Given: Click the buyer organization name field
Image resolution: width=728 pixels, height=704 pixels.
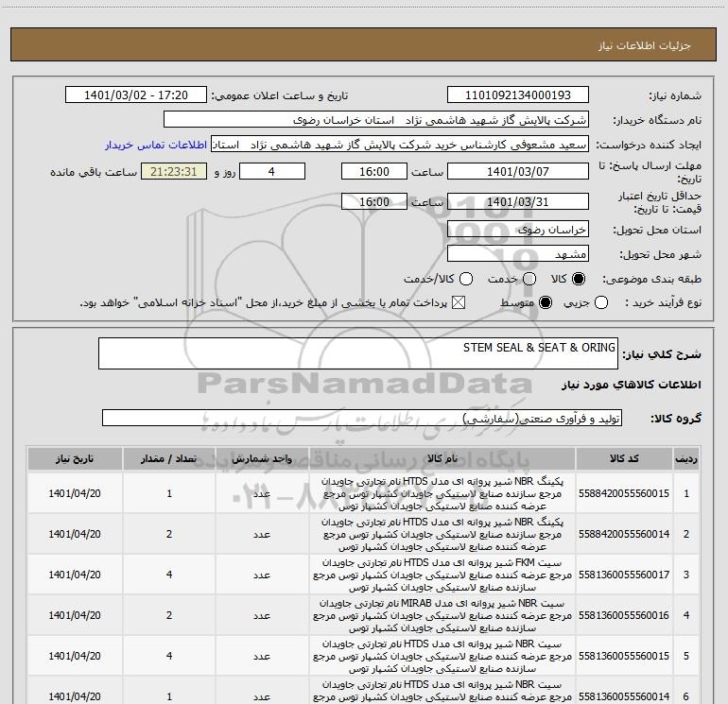Looking at the screenshot, I should point(375,120).
